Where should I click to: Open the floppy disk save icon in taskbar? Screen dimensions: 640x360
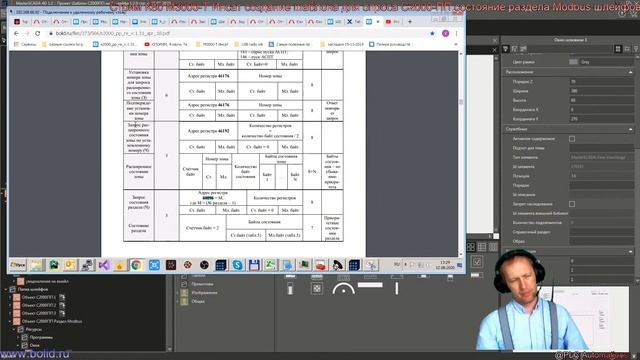[x=254, y=265]
